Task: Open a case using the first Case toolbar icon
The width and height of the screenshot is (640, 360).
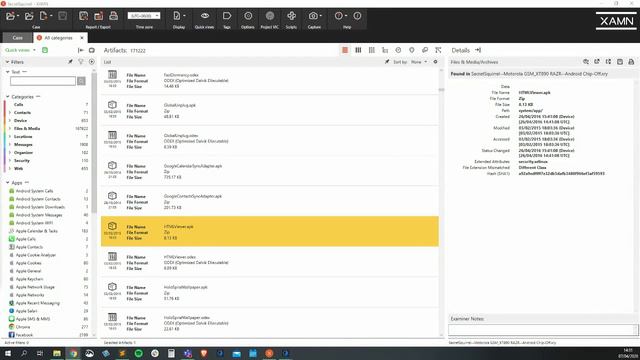Action: point(10,16)
